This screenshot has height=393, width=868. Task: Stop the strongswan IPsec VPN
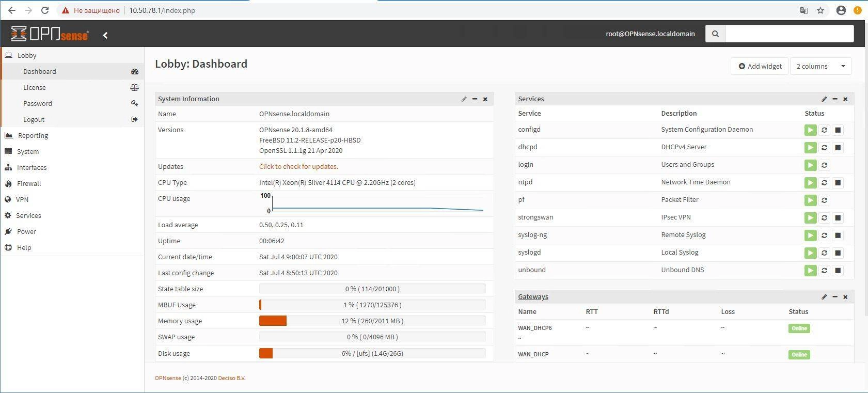[838, 218]
